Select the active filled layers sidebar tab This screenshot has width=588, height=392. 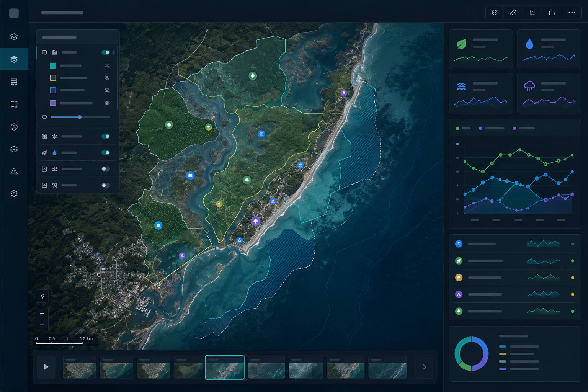14,59
